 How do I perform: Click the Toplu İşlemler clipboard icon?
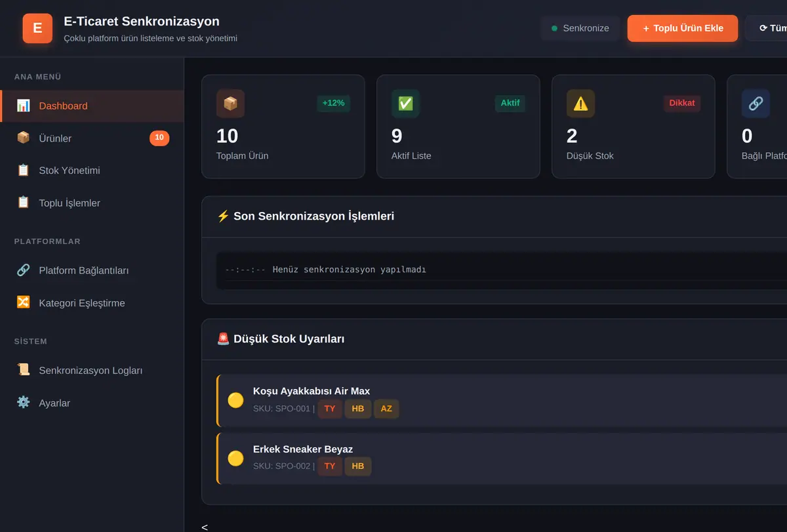click(x=24, y=203)
